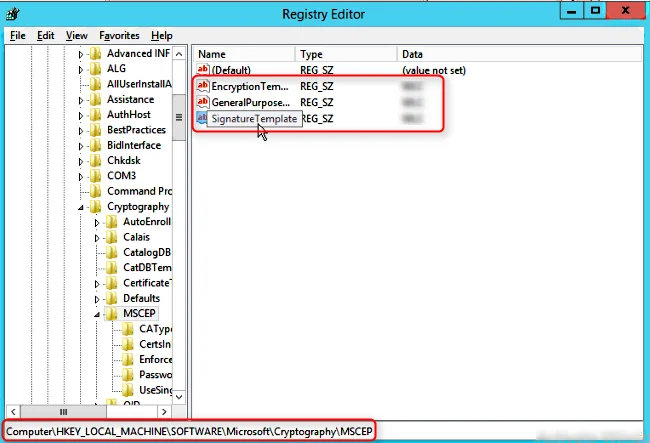Click the Chkdsk folder icon
The width and height of the screenshot is (650, 443).
point(96,161)
